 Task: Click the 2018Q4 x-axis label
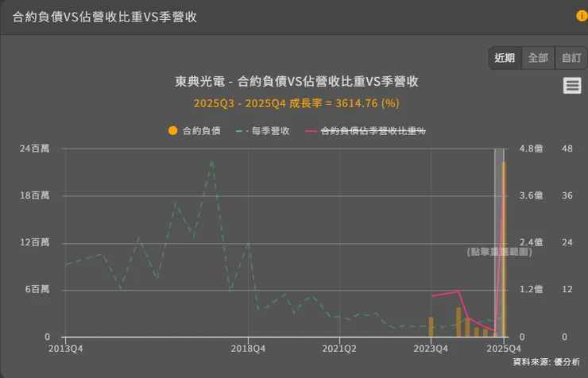248,349
